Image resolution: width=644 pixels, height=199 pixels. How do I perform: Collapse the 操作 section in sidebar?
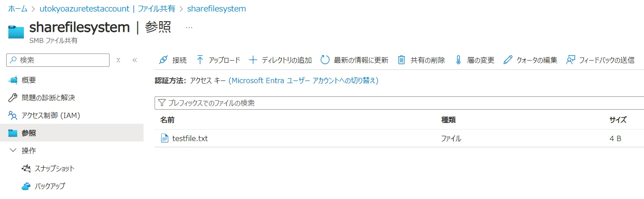click(x=12, y=150)
